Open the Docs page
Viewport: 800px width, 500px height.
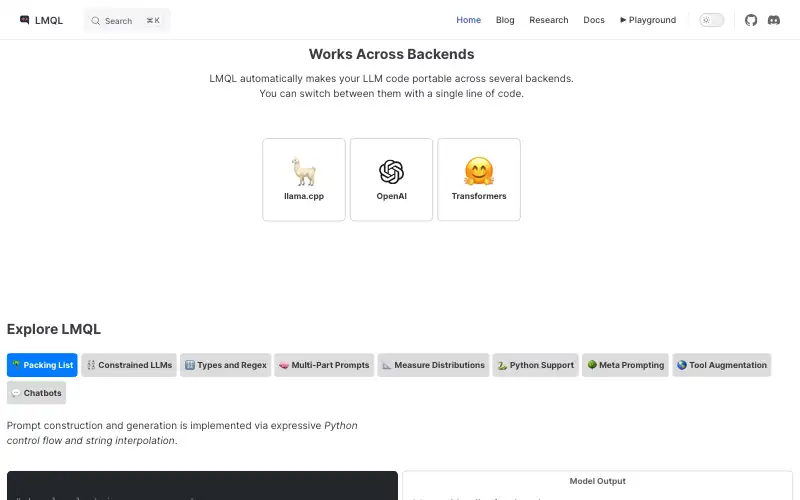coord(593,20)
